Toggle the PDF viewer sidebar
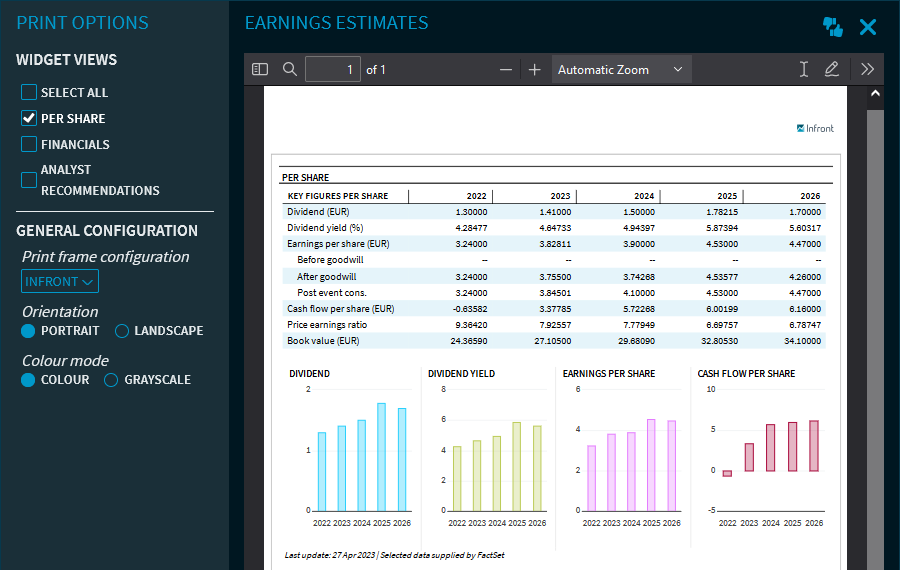The width and height of the screenshot is (900, 570). coord(260,70)
